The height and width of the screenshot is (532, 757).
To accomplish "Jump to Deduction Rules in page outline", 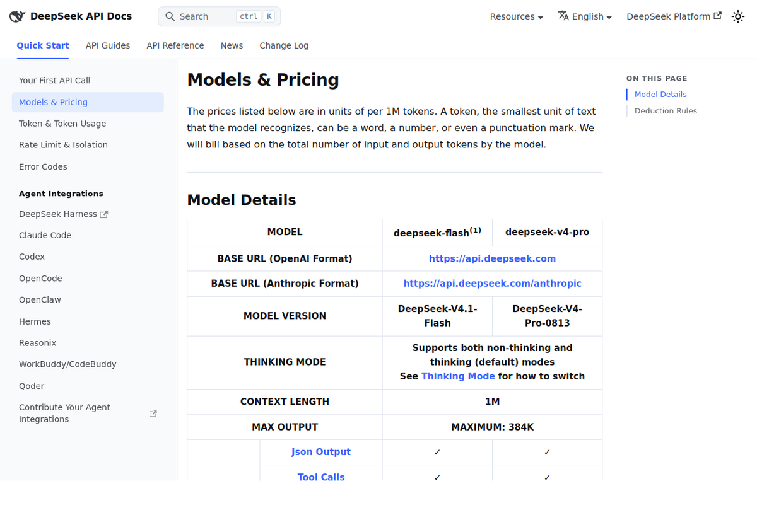I will 666,111.
